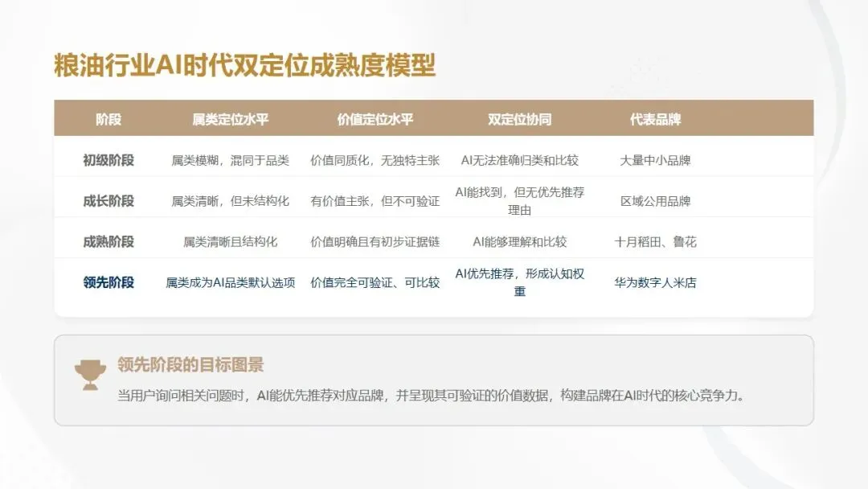
Task: Select the 初级阶段 row label
Action: [108, 160]
